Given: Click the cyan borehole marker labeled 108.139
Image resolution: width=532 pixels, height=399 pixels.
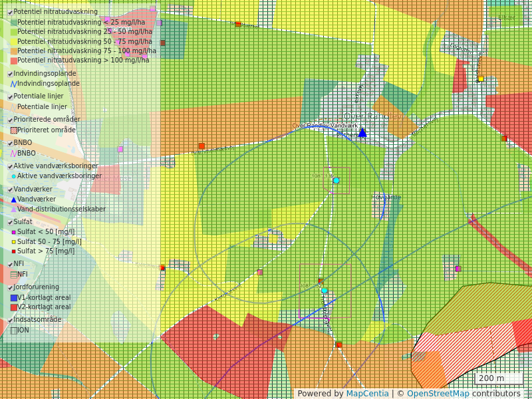Looking at the screenshot, I should coord(336,180).
